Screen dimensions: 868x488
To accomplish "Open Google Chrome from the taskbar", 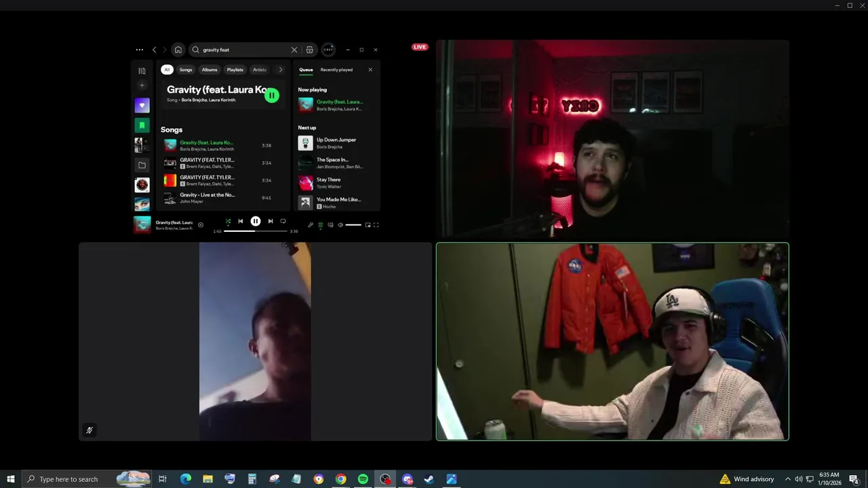I will 340,479.
